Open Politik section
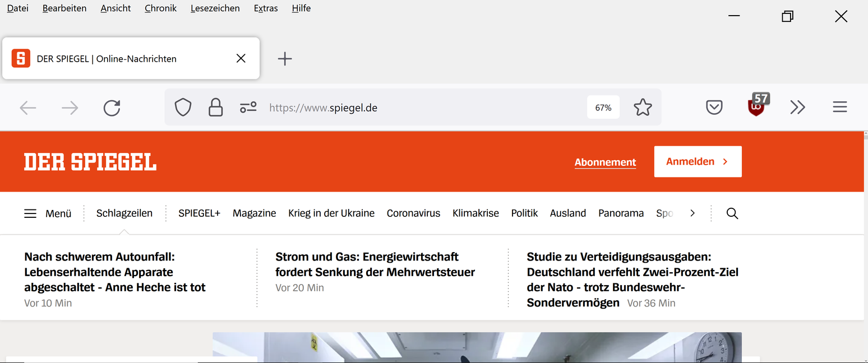868x363 pixels. click(524, 213)
